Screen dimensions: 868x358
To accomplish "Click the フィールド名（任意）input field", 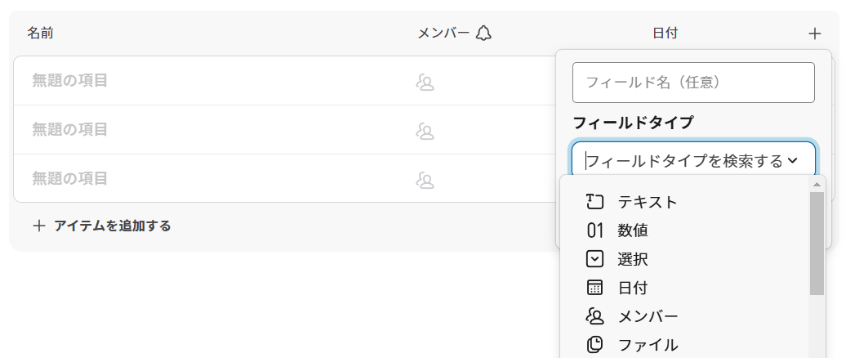I will pos(693,83).
